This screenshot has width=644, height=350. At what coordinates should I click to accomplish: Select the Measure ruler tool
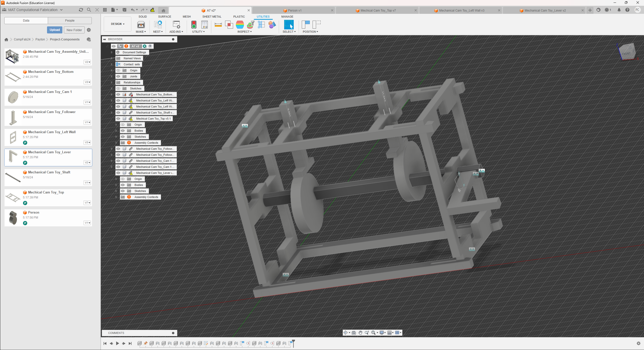(218, 25)
